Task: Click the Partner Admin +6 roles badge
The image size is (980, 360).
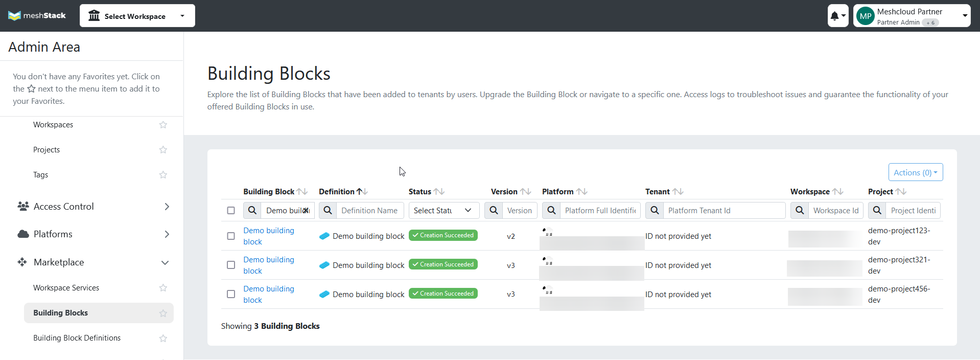Action: [930, 22]
